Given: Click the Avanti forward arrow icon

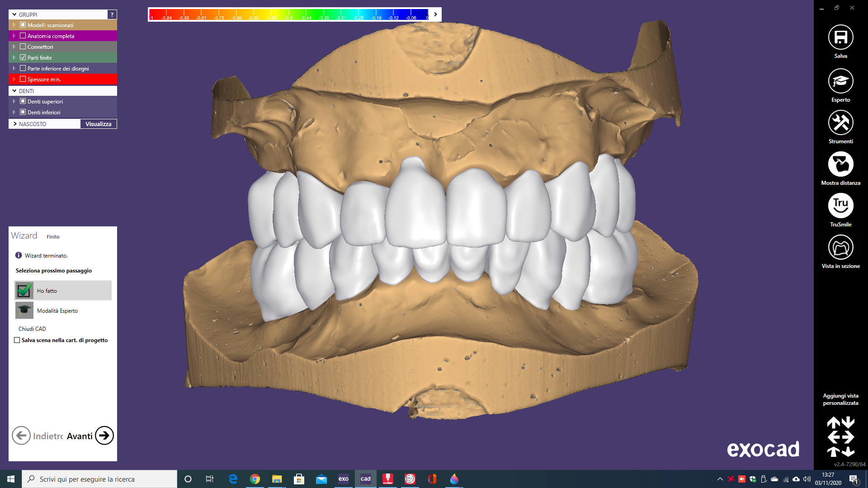Looking at the screenshot, I should [104, 436].
